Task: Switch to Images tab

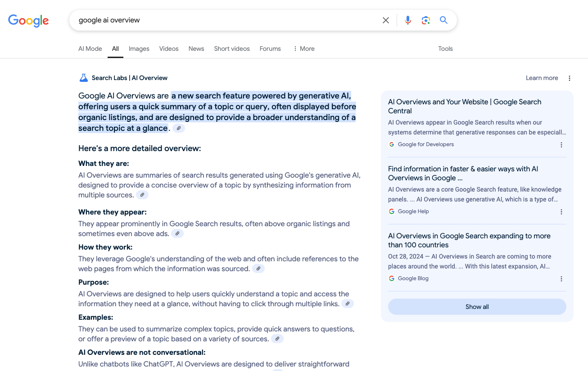Action: [x=139, y=49]
